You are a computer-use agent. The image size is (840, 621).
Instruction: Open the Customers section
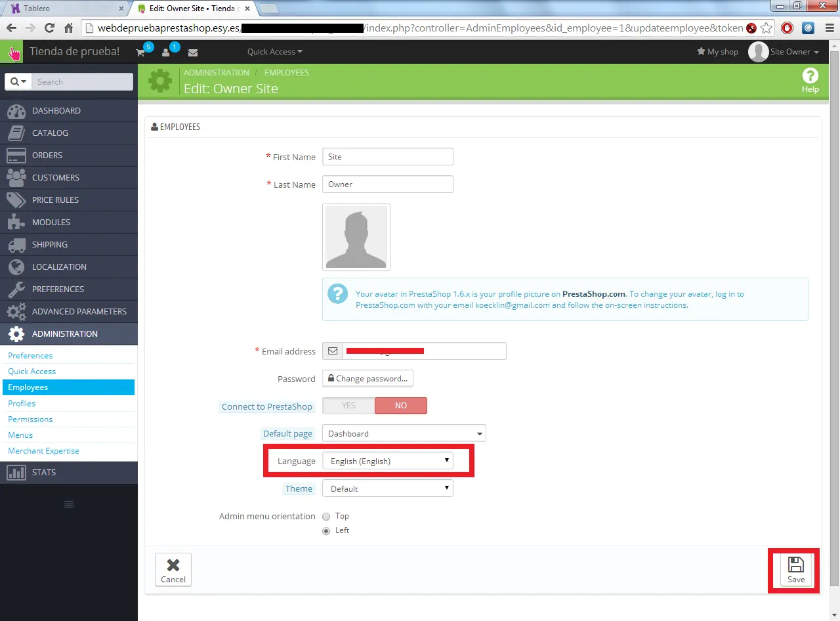pos(69,177)
